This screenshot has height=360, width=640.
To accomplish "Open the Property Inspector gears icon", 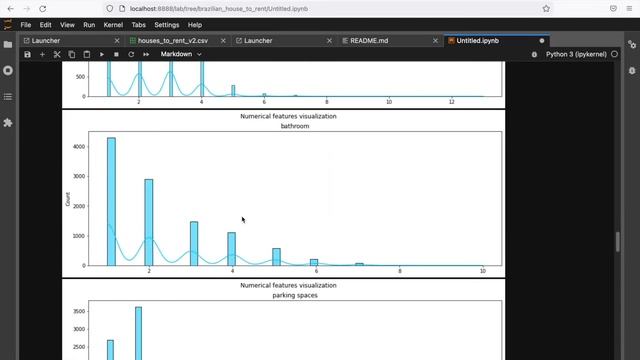I will (632, 44).
